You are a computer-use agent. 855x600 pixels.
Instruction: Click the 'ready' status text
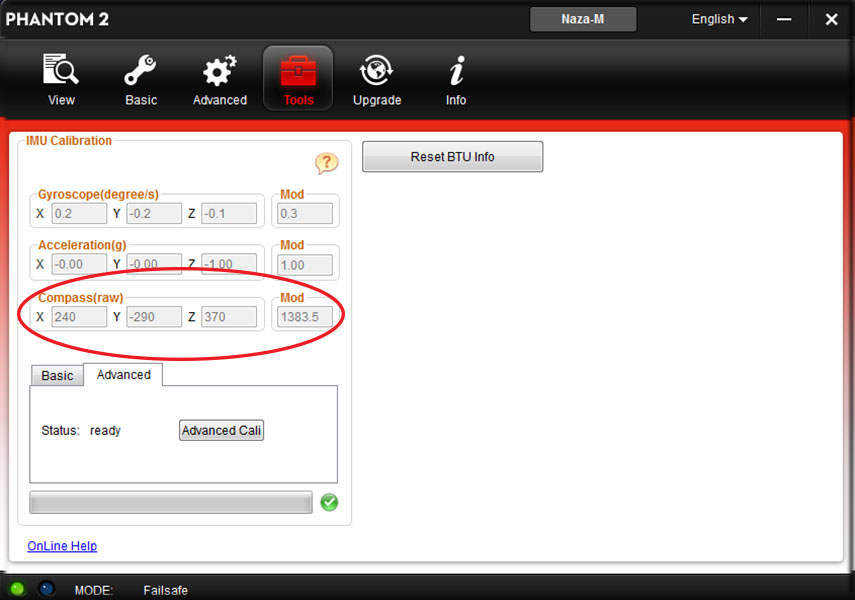tap(105, 430)
